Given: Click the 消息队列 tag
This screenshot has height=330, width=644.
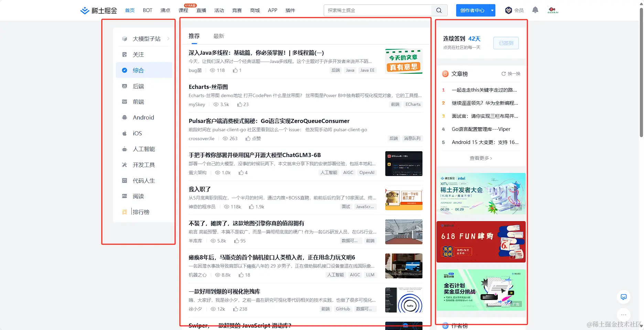Looking at the screenshot, I should [412, 138].
